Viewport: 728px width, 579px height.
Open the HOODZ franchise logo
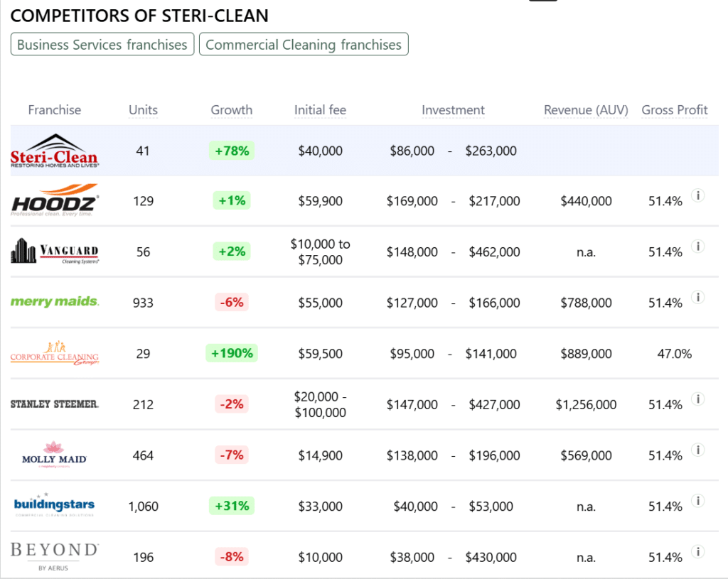click(55, 200)
